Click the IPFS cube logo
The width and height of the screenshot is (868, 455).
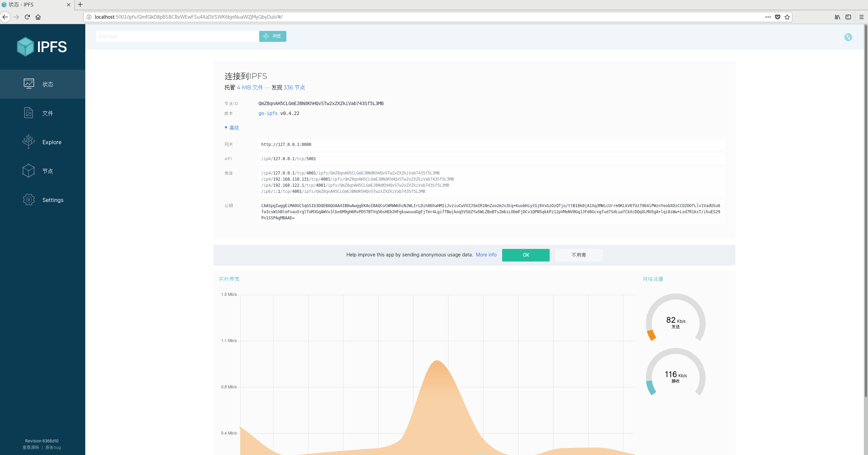25,47
